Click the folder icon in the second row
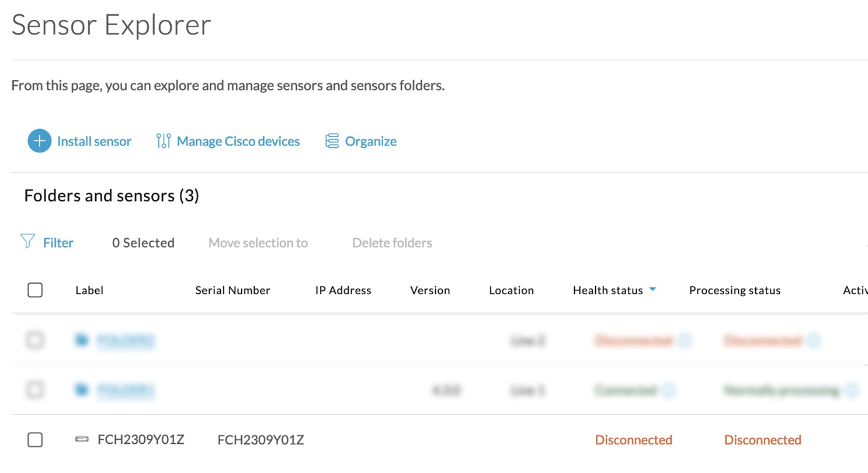 (x=82, y=389)
